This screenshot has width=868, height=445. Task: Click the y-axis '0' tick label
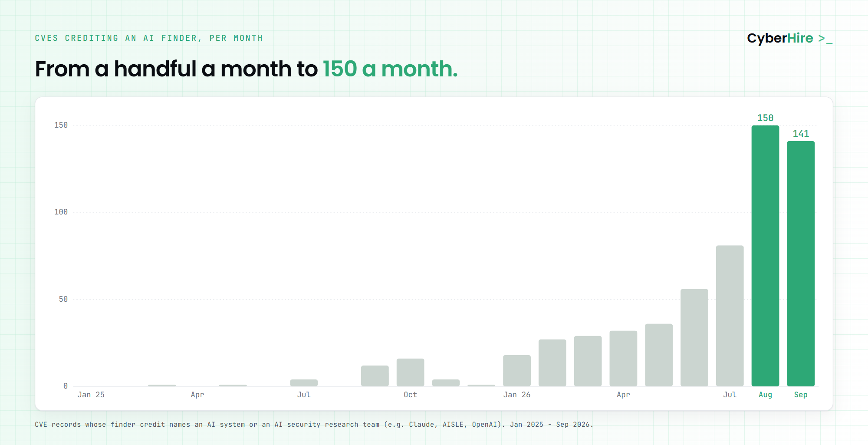tap(66, 386)
